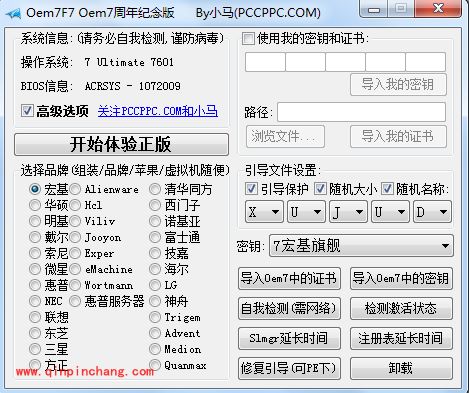The height and width of the screenshot is (393, 469).
Task: Toggle 随机名称 checkbox
Action: (387, 189)
